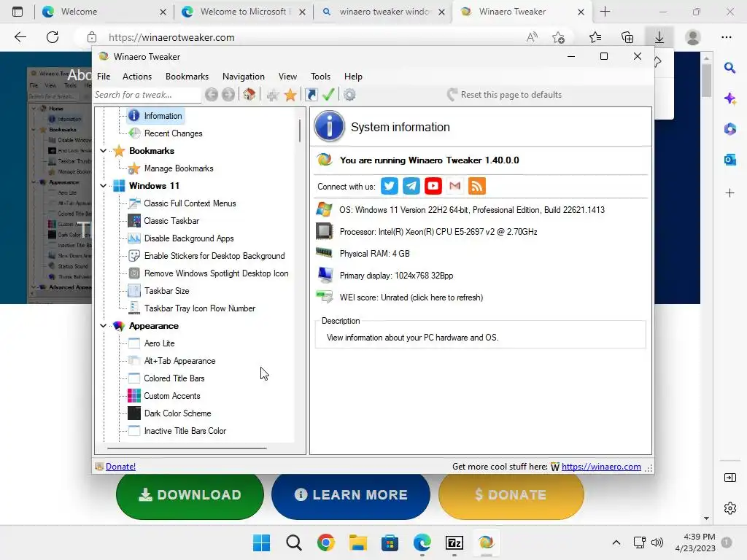Screen dimensions: 747x560
Task: Show hidden tray icons chevron
Action: tap(616, 542)
